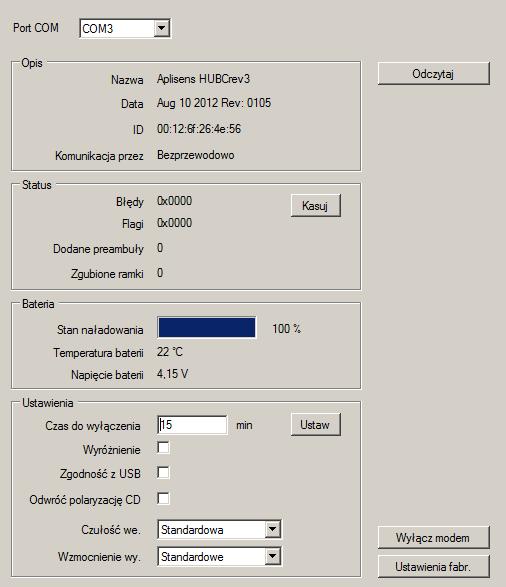Click the 100 % charge level text
The height and width of the screenshot is (587, 506).
pos(286,329)
